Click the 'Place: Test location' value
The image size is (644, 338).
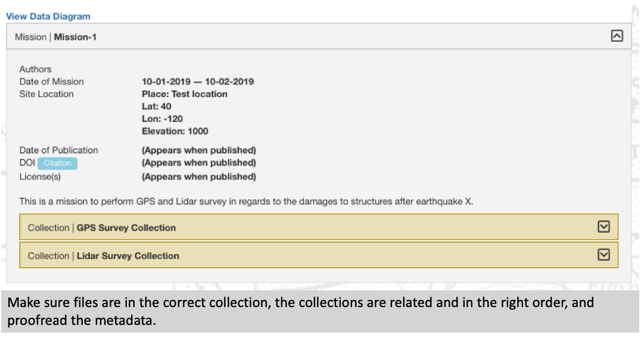point(184,94)
